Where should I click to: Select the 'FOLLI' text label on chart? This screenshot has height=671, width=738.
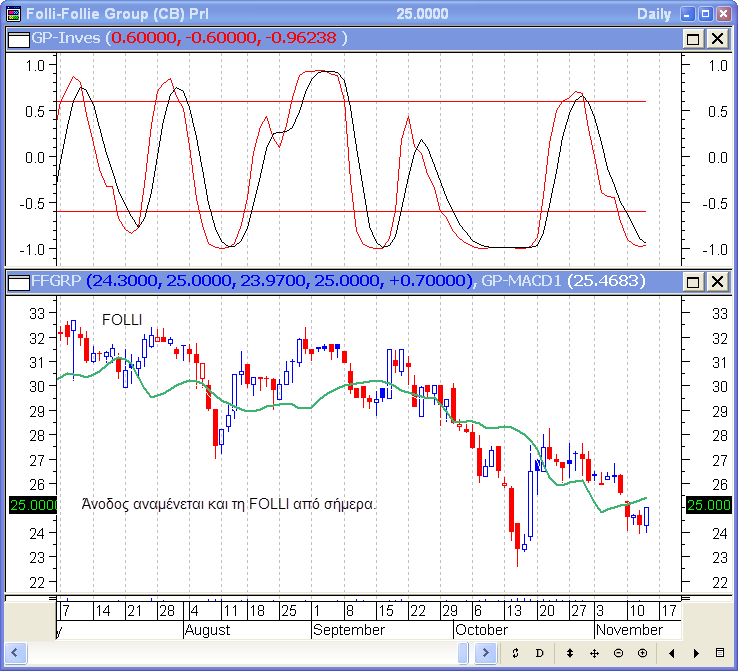[x=122, y=320]
